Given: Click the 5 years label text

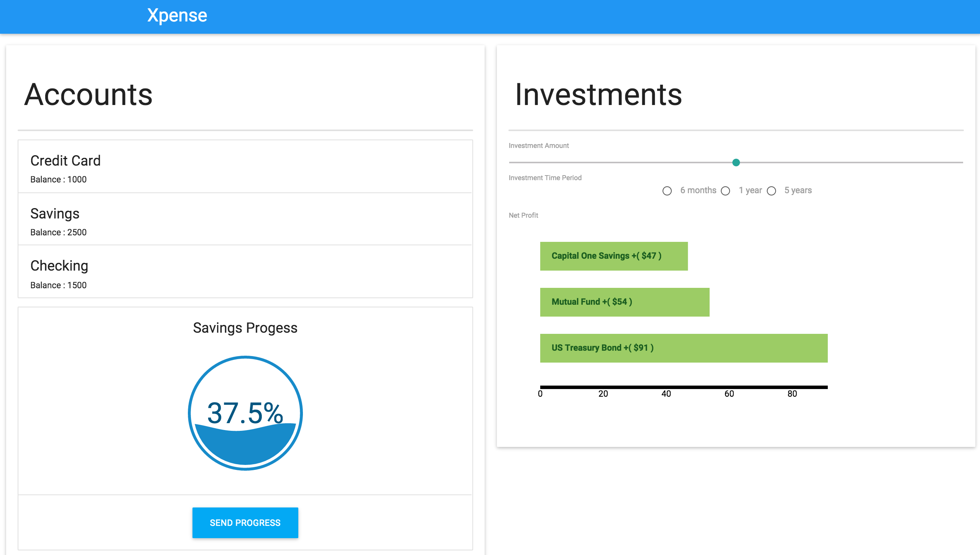Looking at the screenshot, I should [x=797, y=190].
